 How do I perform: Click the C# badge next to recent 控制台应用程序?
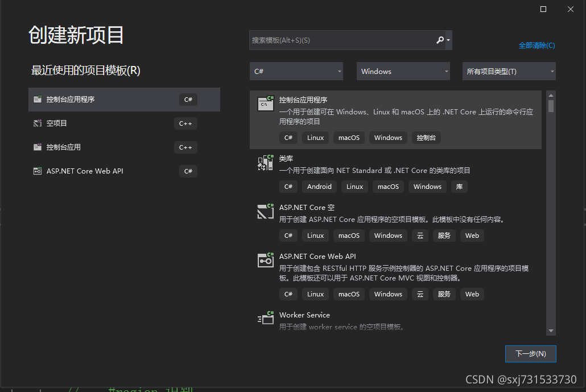pos(188,100)
